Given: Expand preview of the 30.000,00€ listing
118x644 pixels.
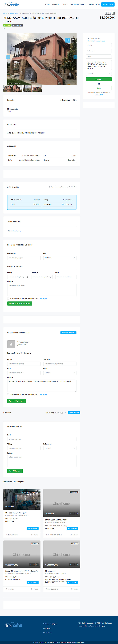Looking at the screenshot, I should coord(30,506).
